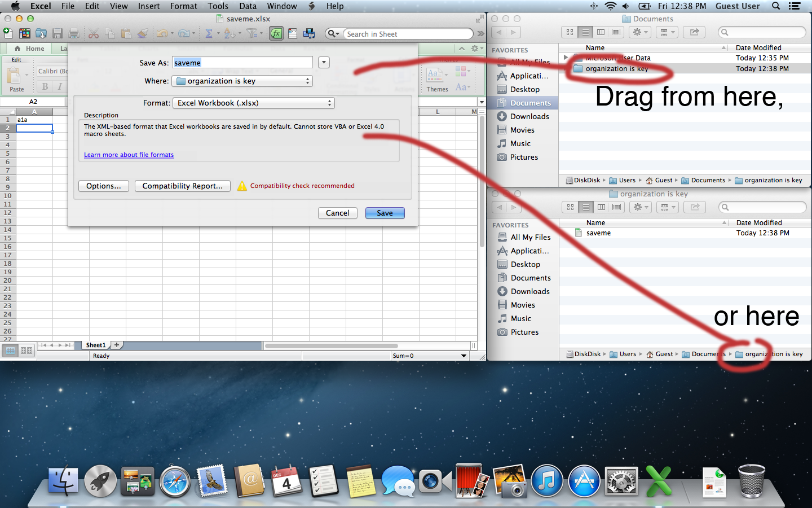Click the Sort A-Z icon
Screen dimensions: 812x508
coord(230,34)
